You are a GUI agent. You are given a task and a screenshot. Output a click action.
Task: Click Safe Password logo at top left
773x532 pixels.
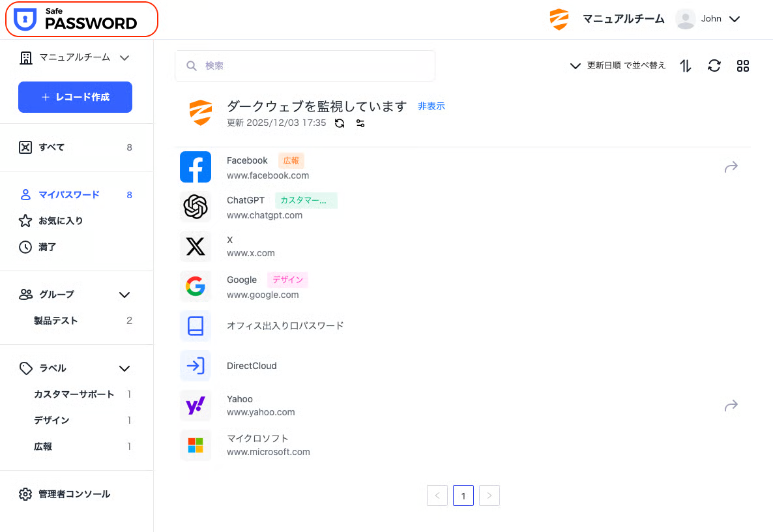(81, 19)
